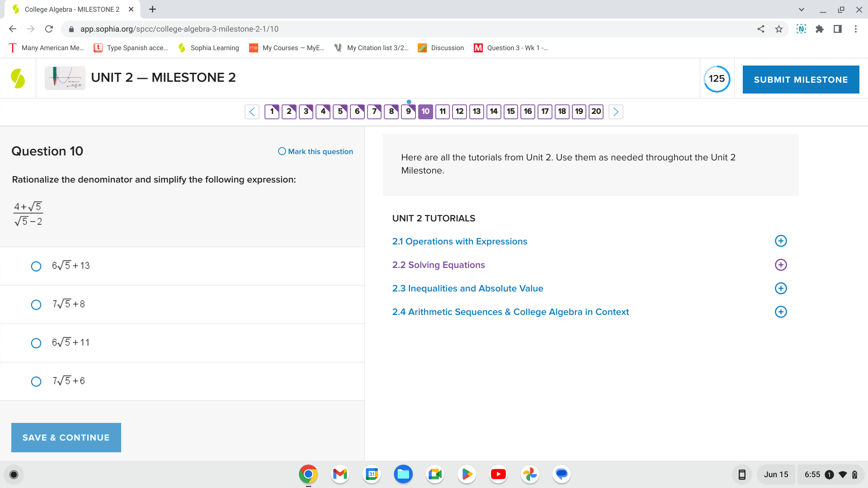Click the share page icon in address bar

pyautogui.click(x=761, y=29)
